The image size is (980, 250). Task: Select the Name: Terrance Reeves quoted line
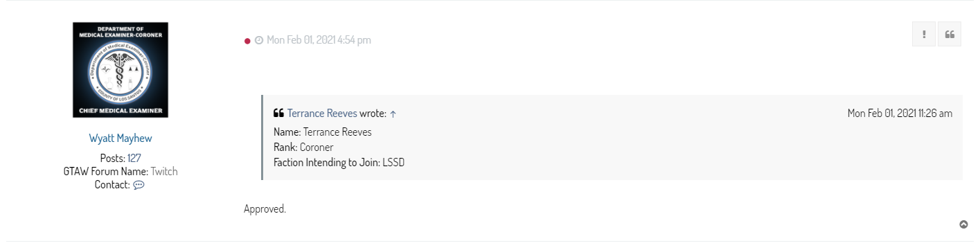tap(323, 132)
